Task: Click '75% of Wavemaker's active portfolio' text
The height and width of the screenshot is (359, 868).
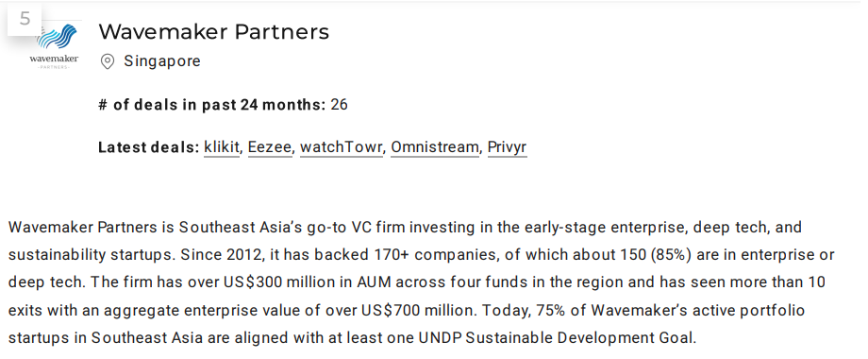Action: pos(671,310)
